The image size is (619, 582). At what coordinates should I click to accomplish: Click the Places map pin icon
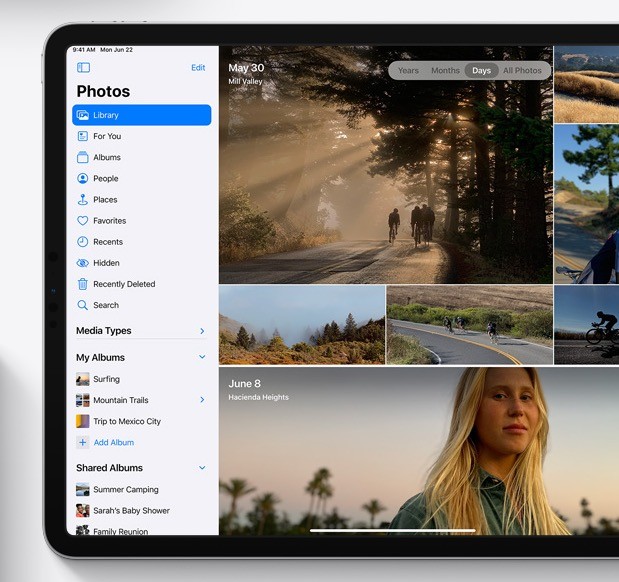click(x=83, y=199)
